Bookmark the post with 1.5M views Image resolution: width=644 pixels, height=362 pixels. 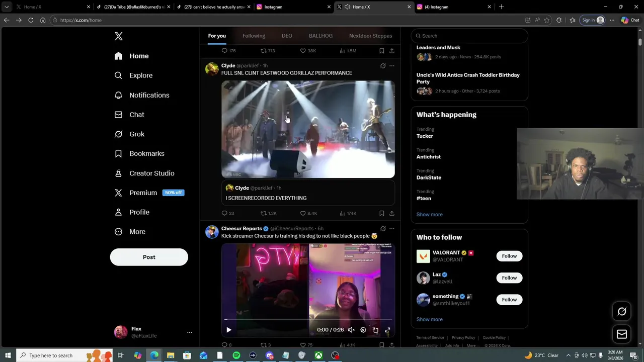382,51
